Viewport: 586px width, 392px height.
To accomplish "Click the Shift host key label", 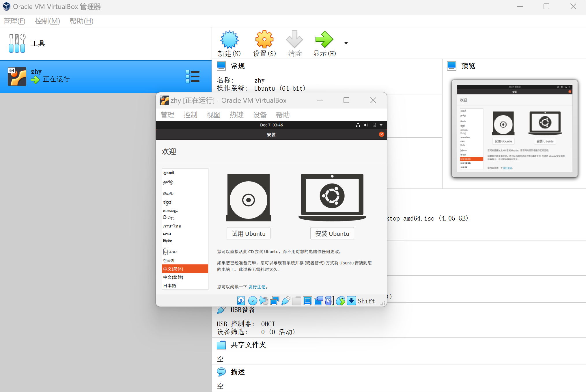I will [x=366, y=301].
